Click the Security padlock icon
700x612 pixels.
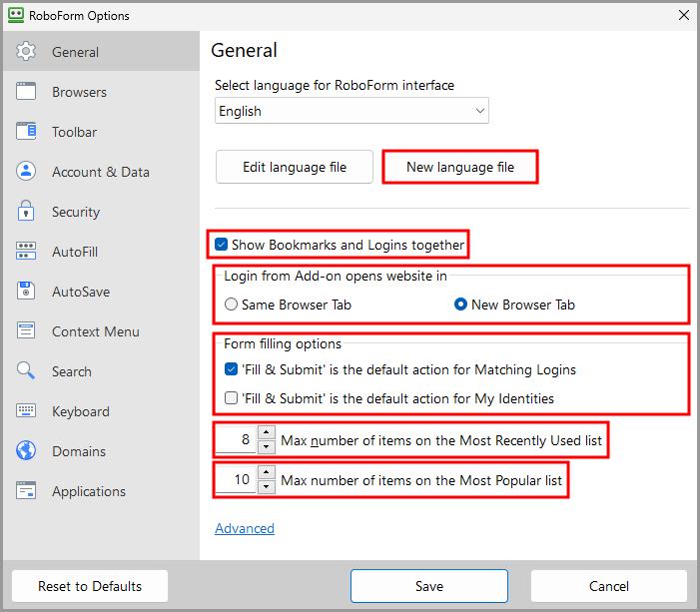point(26,211)
